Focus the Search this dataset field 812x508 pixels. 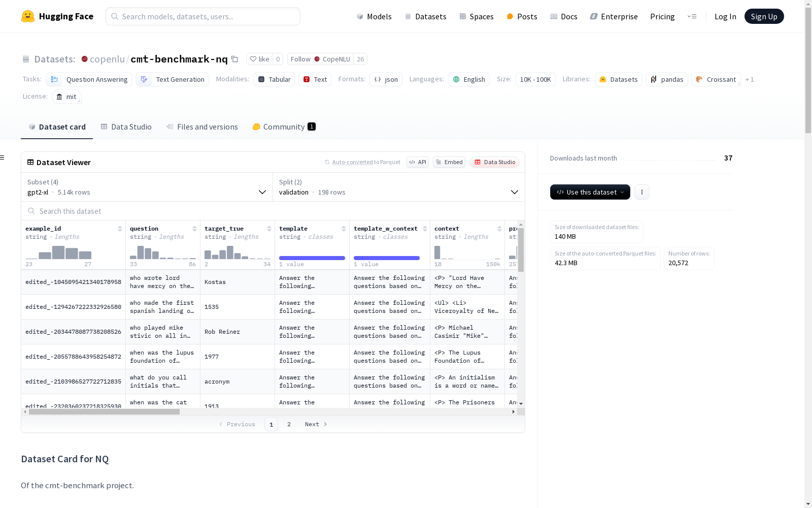273,211
